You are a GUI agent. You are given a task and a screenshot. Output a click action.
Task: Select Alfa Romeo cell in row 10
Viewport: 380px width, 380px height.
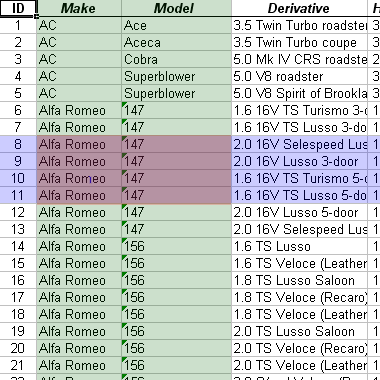coord(79,178)
